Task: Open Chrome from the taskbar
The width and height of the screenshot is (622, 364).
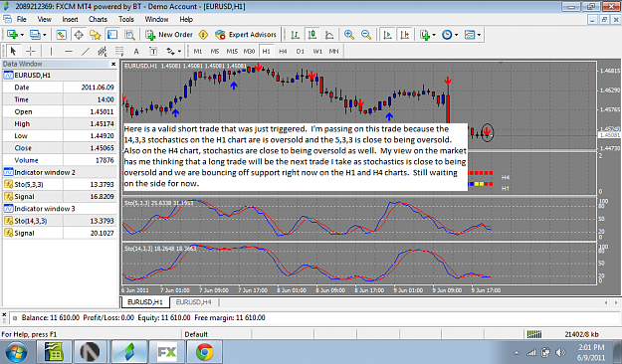Action: click(x=205, y=352)
